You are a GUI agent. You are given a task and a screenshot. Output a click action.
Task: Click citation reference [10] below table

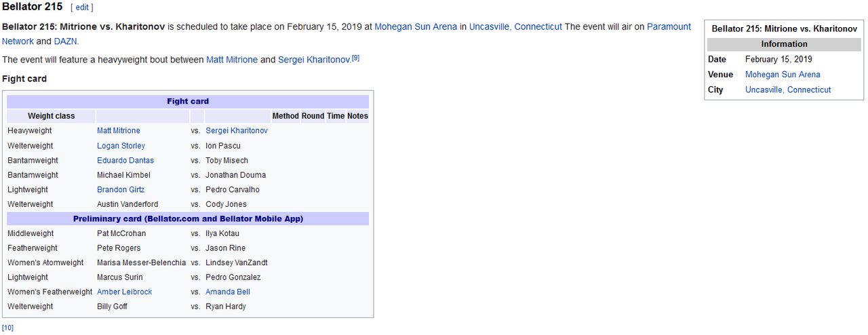coord(7,328)
